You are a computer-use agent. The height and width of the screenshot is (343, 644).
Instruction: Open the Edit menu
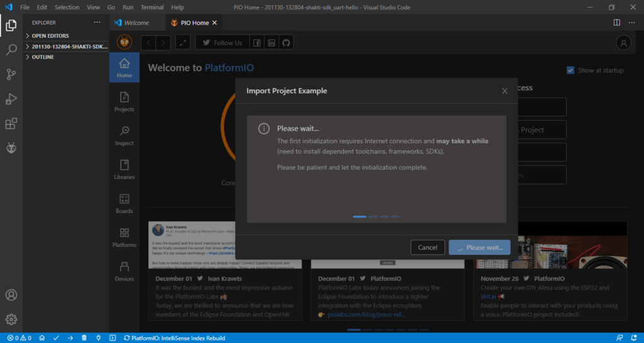[x=42, y=8]
